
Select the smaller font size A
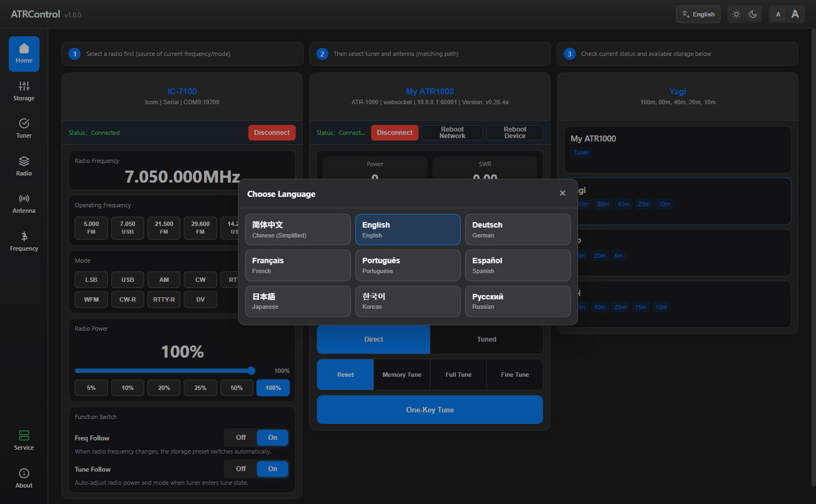click(x=778, y=14)
